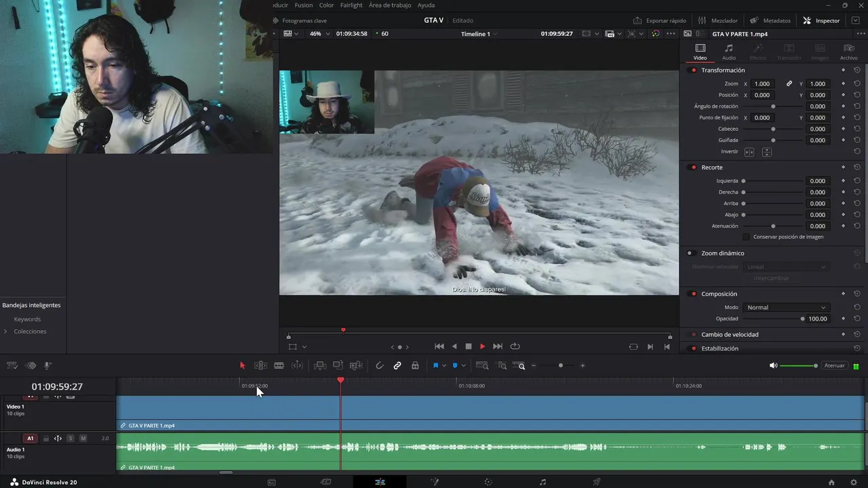
Task: Solo the A1 audio track S button
Action: [71, 439]
